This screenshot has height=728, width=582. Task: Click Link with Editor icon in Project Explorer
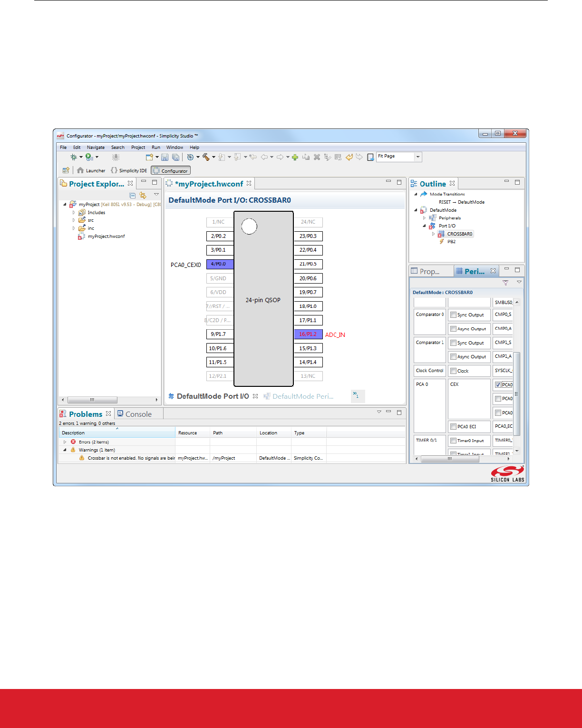[143, 196]
